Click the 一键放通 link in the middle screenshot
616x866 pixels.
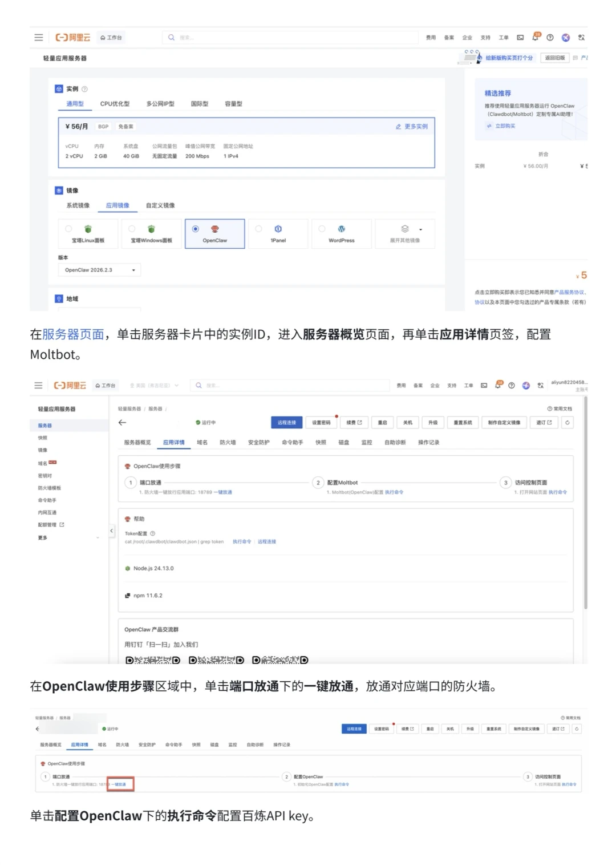[x=224, y=492]
